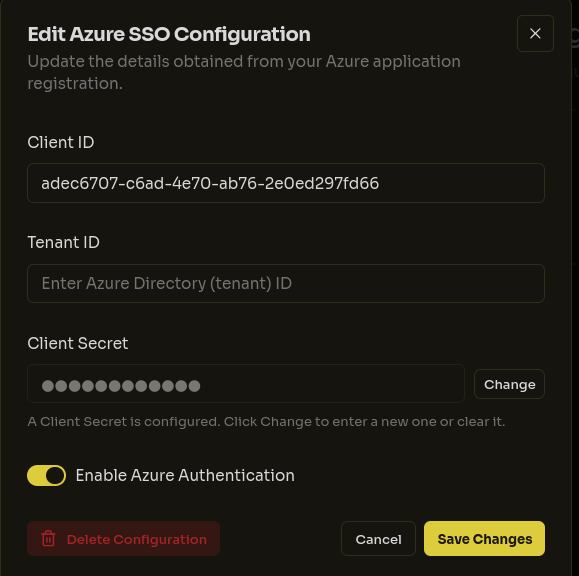This screenshot has width=579, height=576.
Task: Click Change to update Client Secret
Action: pos(509,384)
